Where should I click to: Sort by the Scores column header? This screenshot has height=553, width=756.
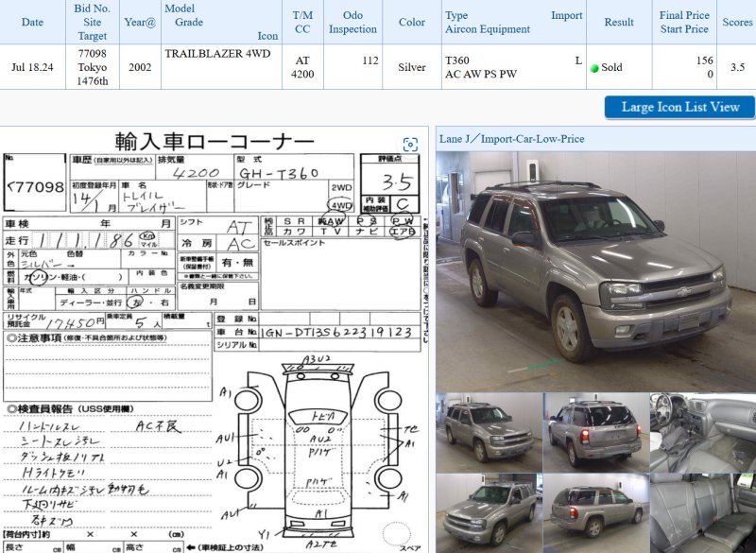click(737, 22)
